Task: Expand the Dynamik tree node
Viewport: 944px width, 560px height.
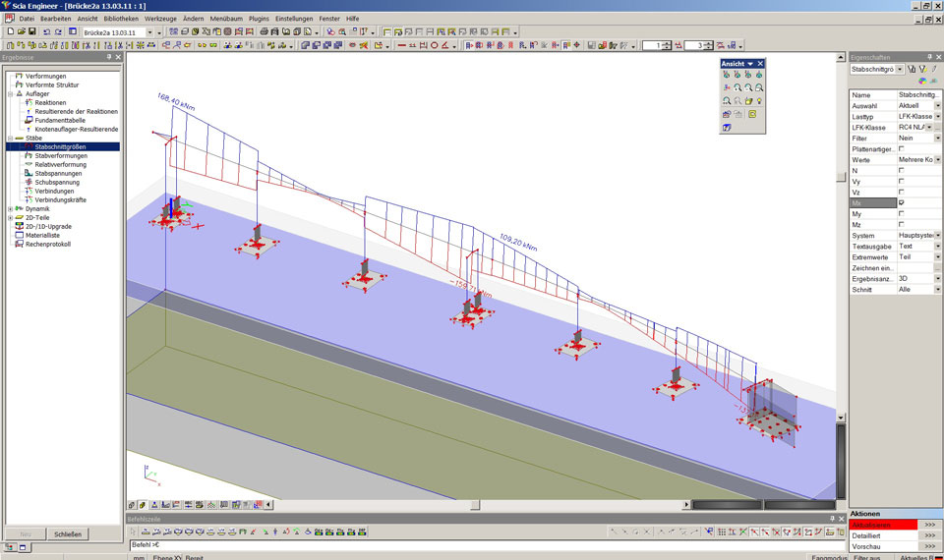Action: pyautogui.click(x=10, y=209)
